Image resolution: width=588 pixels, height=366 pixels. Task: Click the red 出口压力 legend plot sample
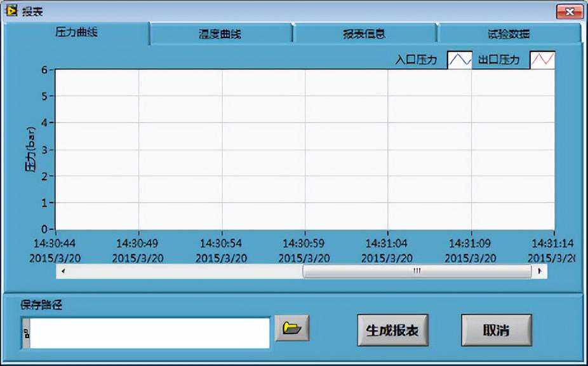pos(542,60)
